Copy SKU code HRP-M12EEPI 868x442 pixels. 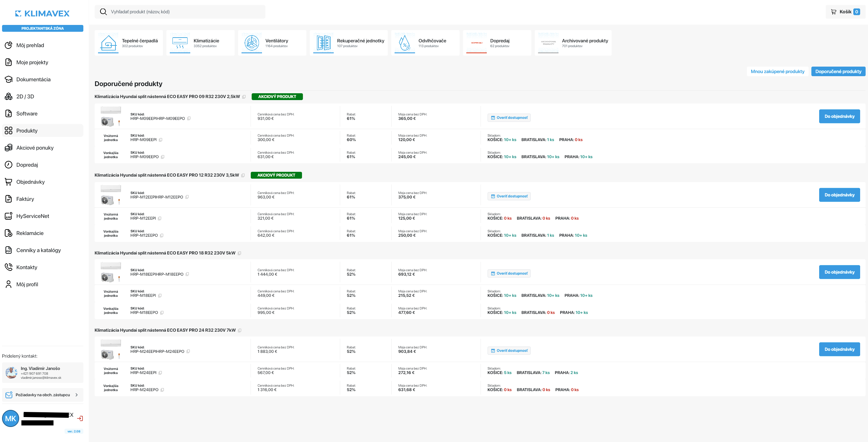click(x=160, y=218)
